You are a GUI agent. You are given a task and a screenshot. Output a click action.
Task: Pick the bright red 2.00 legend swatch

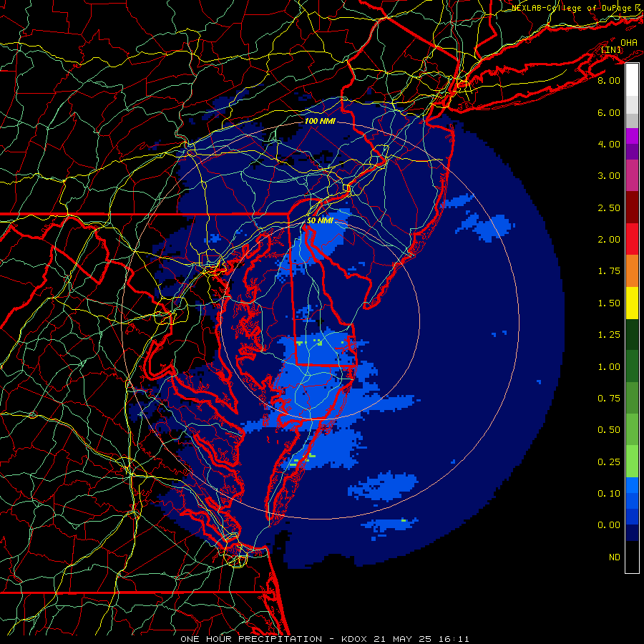pyautogui.click(x=632, y=239)
